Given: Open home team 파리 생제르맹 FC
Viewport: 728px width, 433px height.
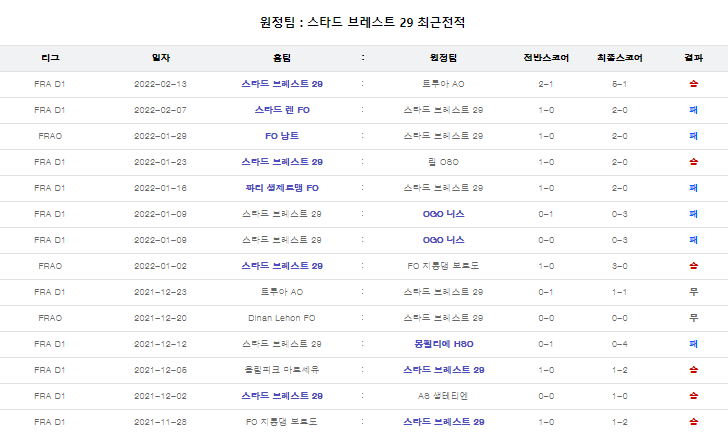Looking at the screenshot, I should coord(282,188).
